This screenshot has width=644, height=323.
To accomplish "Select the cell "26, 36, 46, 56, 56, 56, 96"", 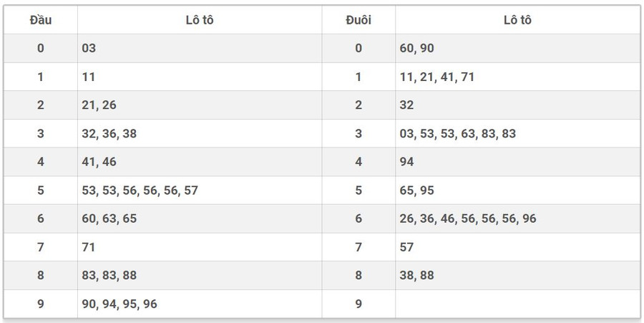I will tap(468, 218).
